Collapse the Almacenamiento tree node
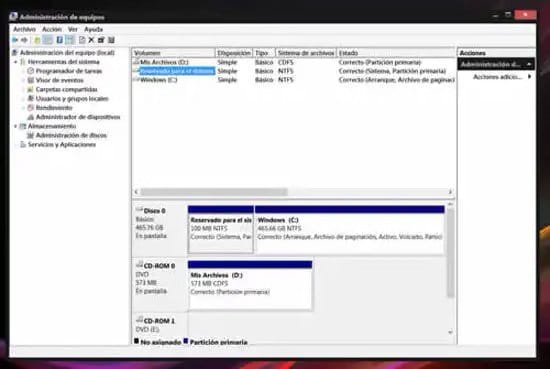This screenshot has width=550, height=369. click(15, 126)
